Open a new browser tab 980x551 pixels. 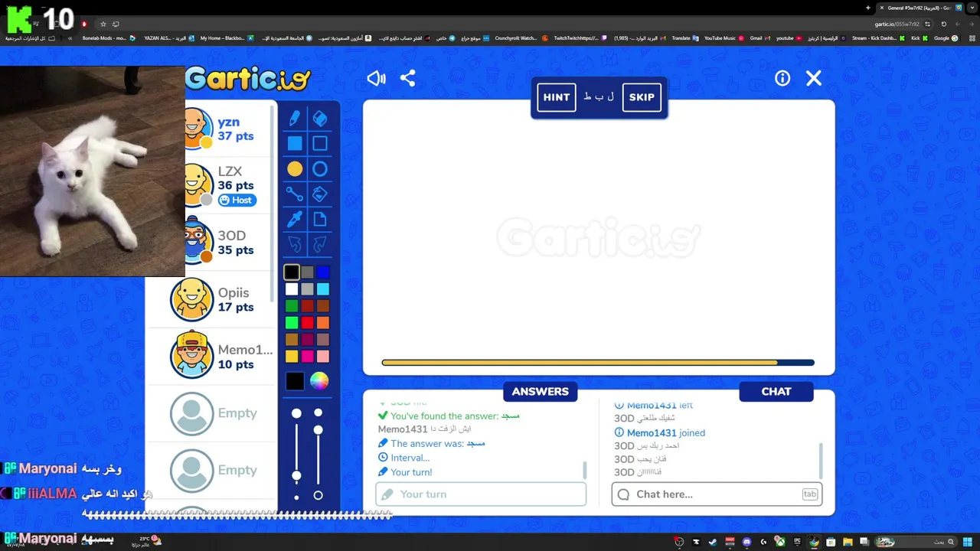868,8
